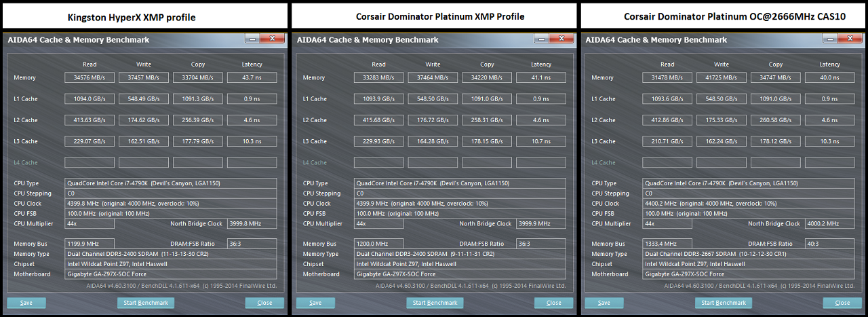Close the Kingston HyperX AIDA64 window via title bar X
868x317 pixels.
click(273, 38)
